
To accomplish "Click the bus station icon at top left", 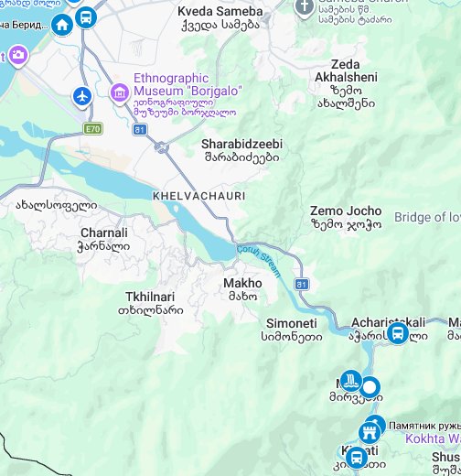I will click(x=86, y=17).
